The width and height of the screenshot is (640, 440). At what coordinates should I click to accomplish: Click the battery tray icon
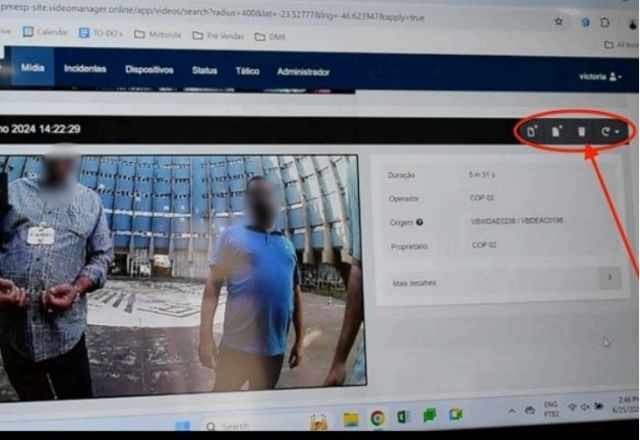[599, 406]
